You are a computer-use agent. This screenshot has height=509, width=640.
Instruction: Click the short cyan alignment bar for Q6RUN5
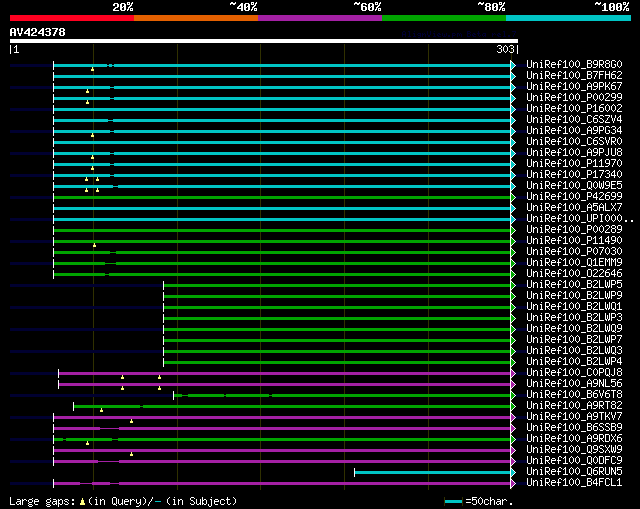point(432,472)
